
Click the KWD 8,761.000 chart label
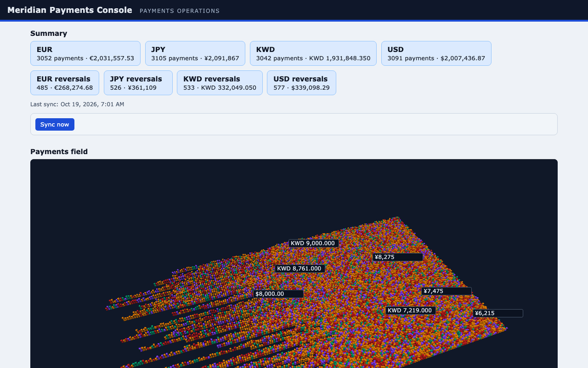click(300, 268)
